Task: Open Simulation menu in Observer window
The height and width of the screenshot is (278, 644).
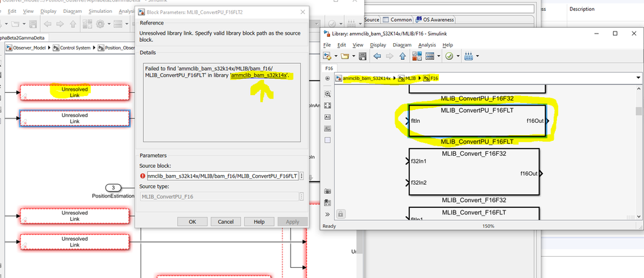Action: [100, 11]
